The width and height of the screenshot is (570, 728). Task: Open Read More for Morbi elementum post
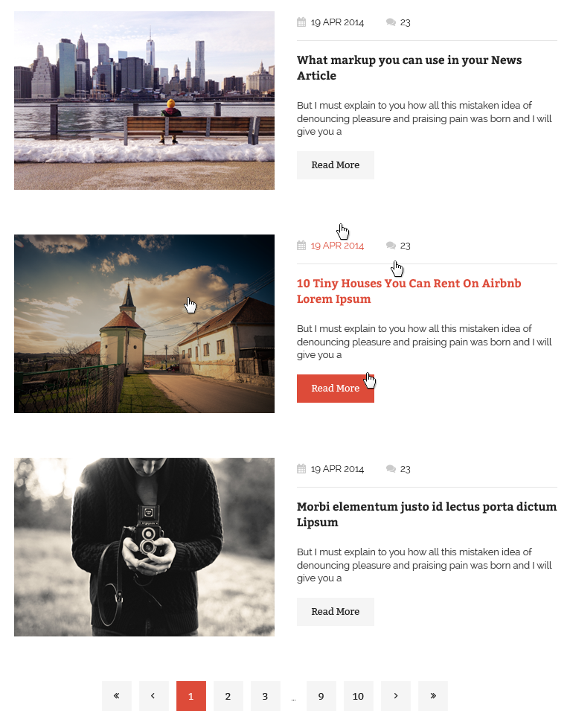(335, 611)
